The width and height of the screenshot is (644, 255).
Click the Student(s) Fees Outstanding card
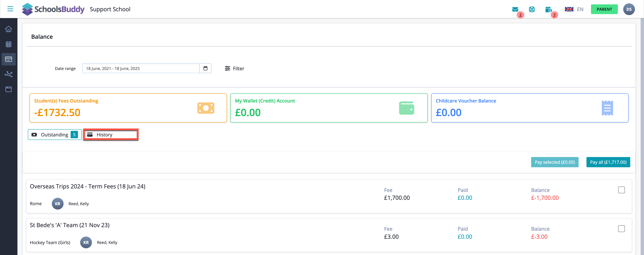[x=128, y=108]
